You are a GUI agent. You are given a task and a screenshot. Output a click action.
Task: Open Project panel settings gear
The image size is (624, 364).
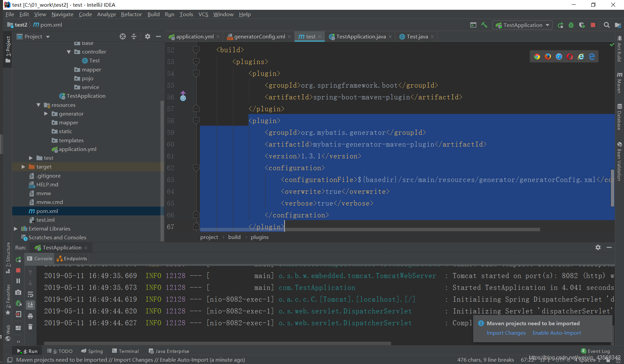point(148,36)
